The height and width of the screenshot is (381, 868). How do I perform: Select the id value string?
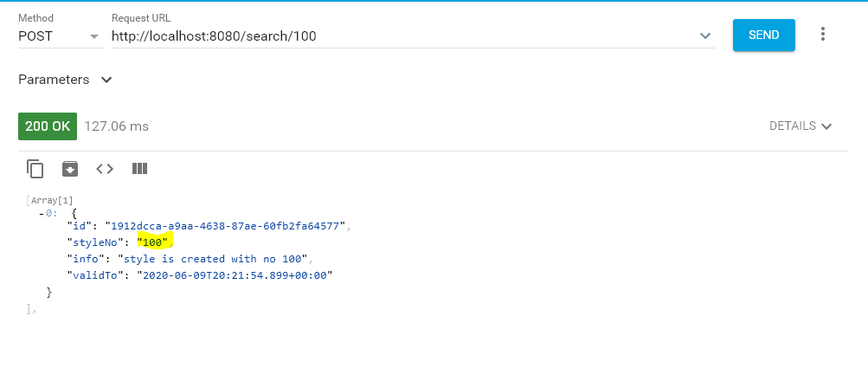pyautogui.click(x=225, y=226)
